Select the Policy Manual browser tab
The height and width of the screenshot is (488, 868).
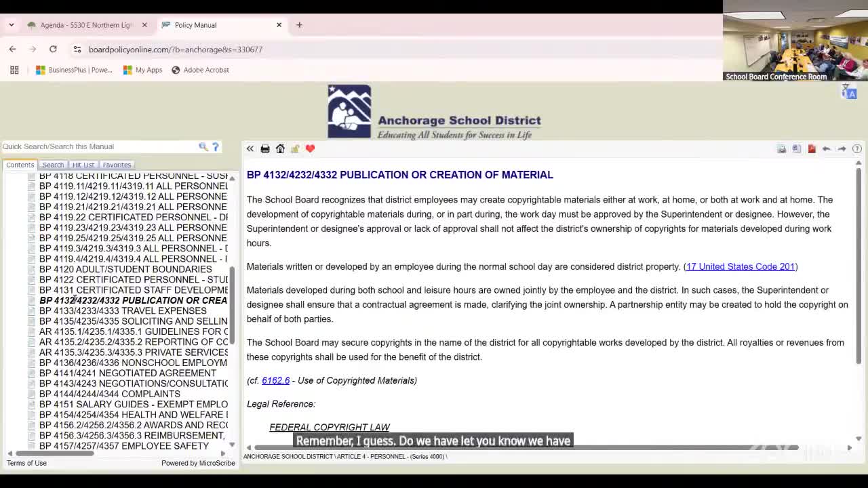click(222, 25)
